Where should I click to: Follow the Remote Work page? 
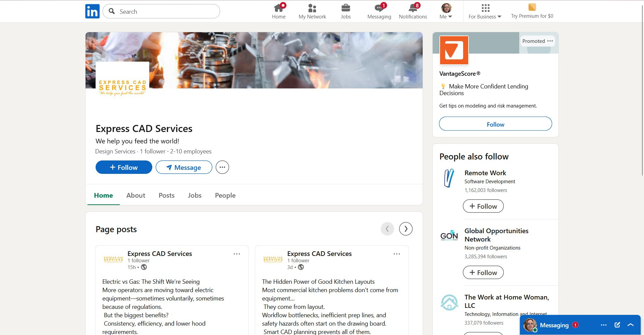click(x=483, y=206)
